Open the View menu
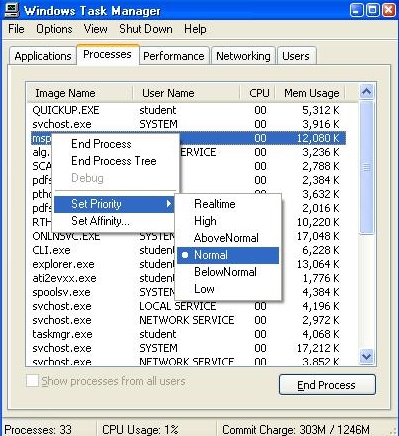Image resolution: width=399 pixels, height=436 pixels. pos(95,29)
